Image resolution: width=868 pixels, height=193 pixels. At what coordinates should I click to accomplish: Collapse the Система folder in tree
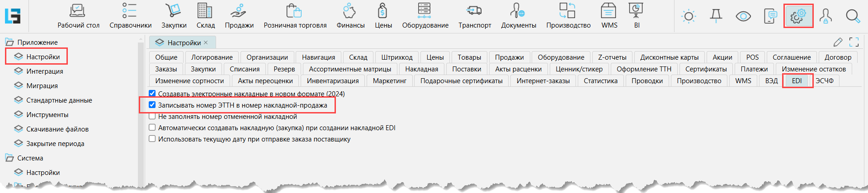(x=9, y=158)
